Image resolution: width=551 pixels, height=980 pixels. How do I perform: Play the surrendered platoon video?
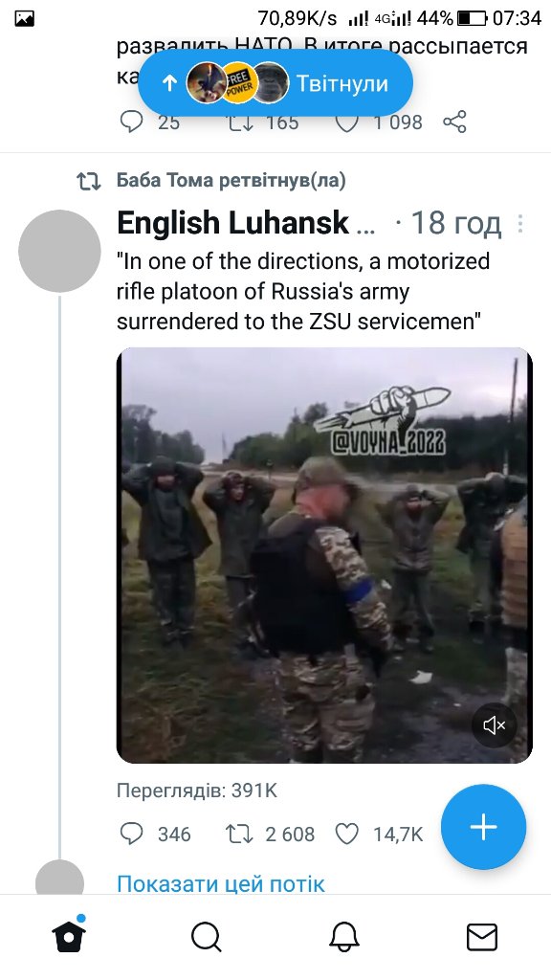coord(324,555)
